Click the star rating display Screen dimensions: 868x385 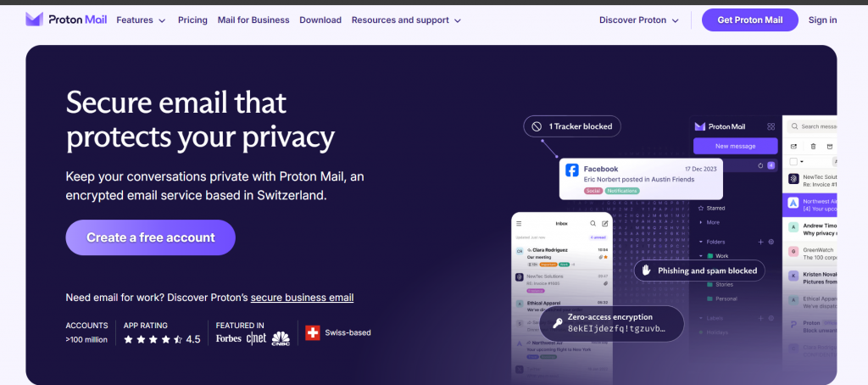[x=153, y=339]
